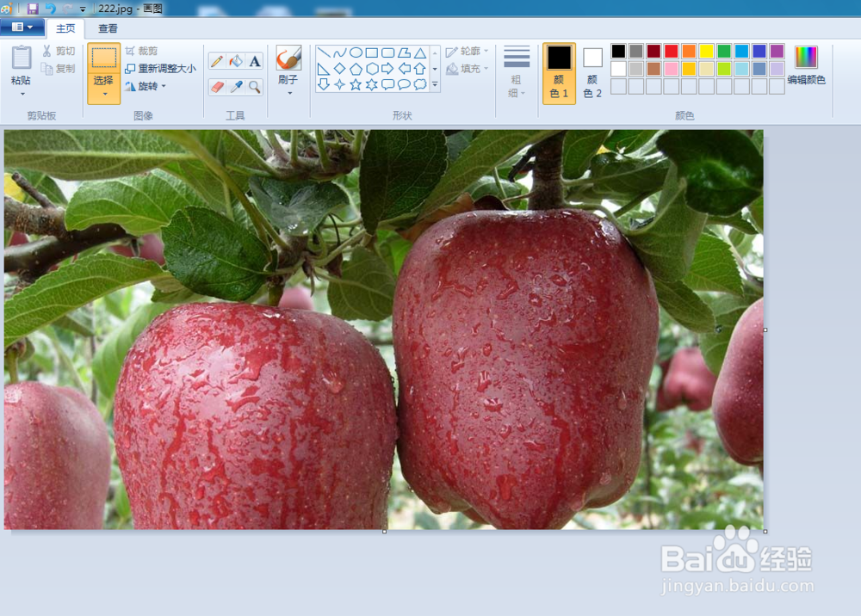Pick the Rounded rectangle shape

point(387,52)
